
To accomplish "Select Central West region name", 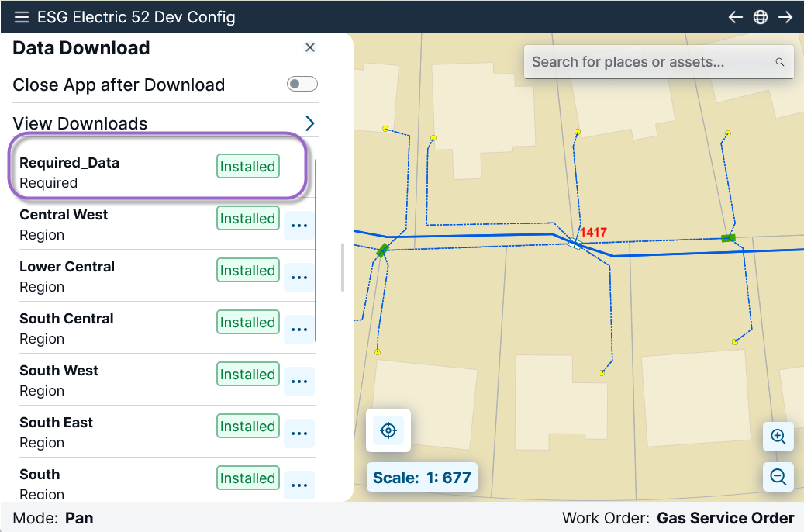I will [64, 215].
